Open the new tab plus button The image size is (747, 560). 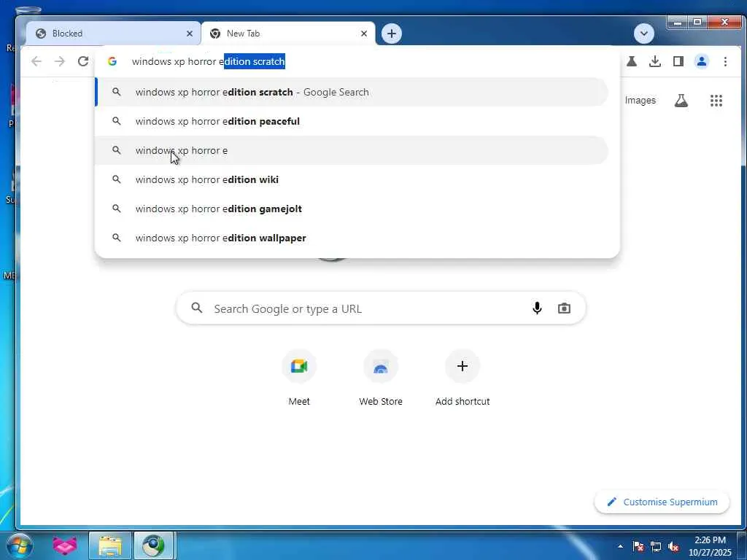pyautogui.click(x=392, y=34)
